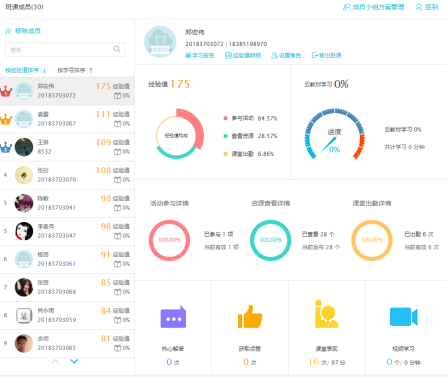The height and width of the screenshot is (378, 447).
Task: Select member row with ID 20183703072
Action: click(67, 91)
